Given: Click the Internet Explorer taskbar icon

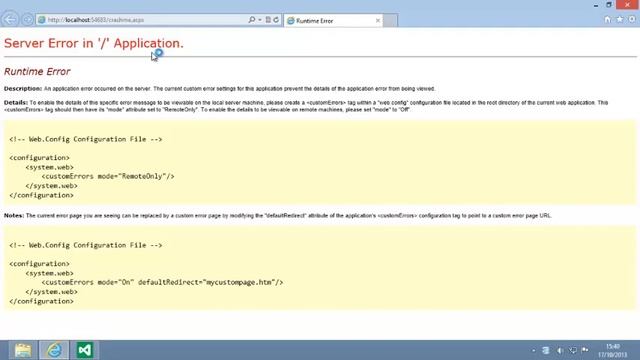Looking at the screenshot, I should 54,350.
